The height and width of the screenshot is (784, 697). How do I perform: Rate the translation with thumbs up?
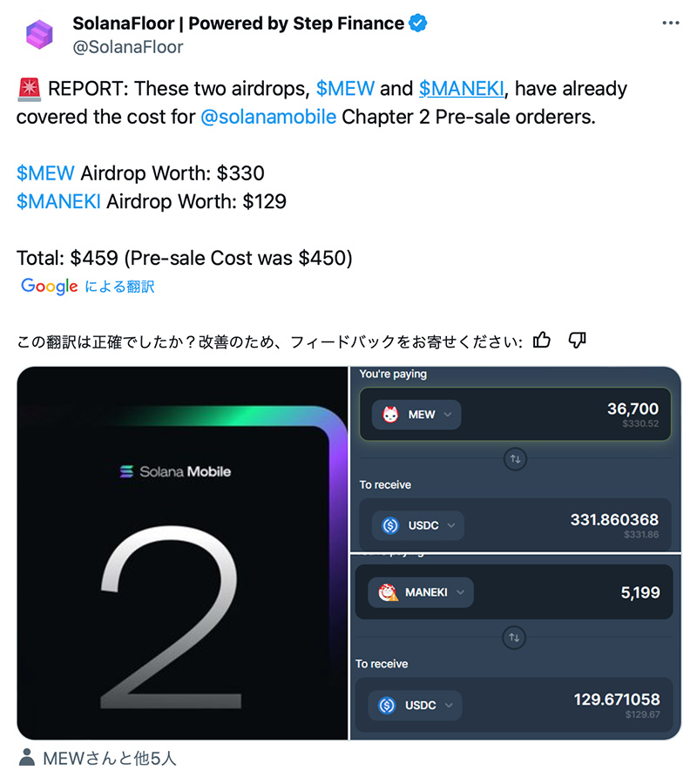542,340
